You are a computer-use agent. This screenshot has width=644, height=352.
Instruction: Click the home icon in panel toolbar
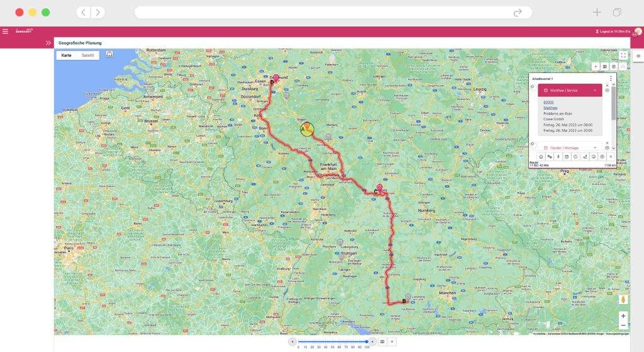[x=541, y=157]
